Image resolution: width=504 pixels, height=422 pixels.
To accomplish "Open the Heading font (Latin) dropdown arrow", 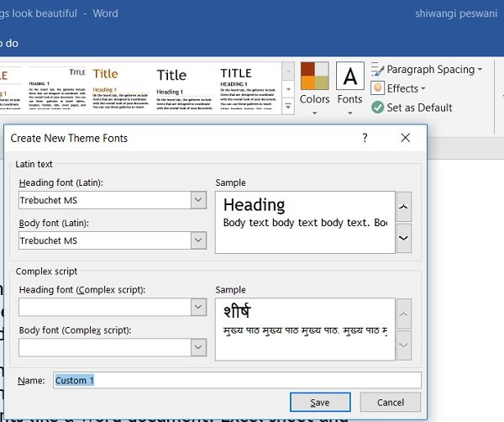I will [x=198, y=200].
